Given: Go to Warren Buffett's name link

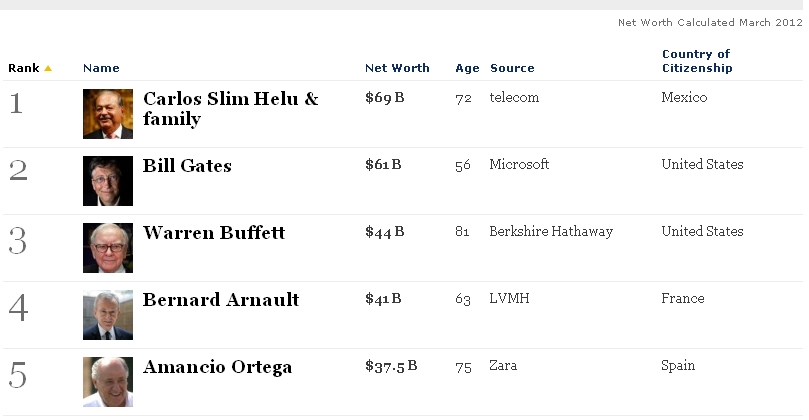Looking at the screenshot, I should 214,233.
